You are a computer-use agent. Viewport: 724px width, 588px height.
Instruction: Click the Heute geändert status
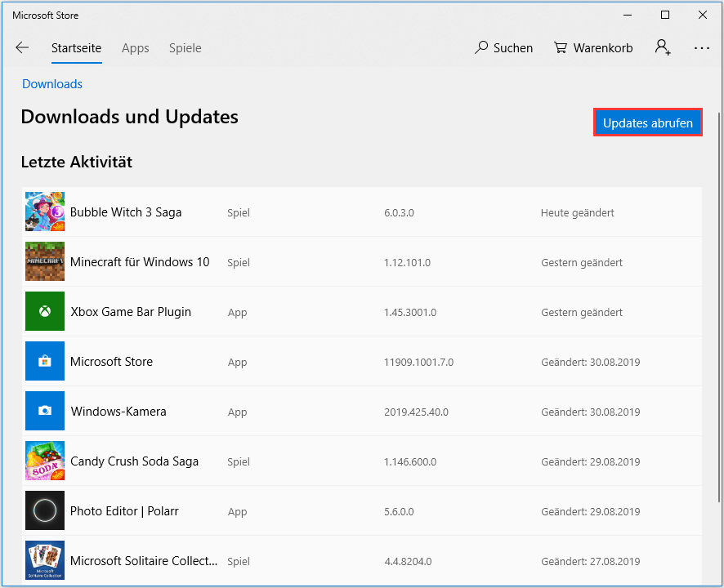click(577, 213)
